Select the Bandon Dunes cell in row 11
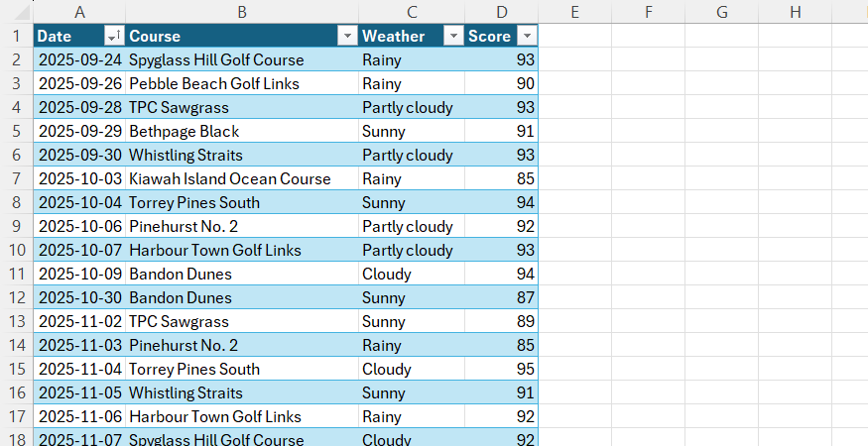The height and width of the screenshot is (446, 868). point(242,274)
